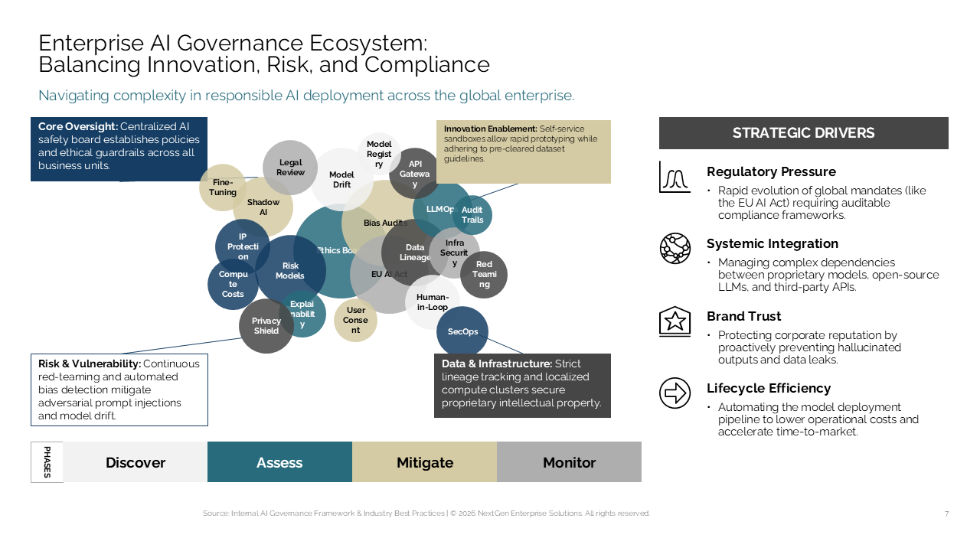Click the bullet about managing complex dependencies

coord(822,275)
